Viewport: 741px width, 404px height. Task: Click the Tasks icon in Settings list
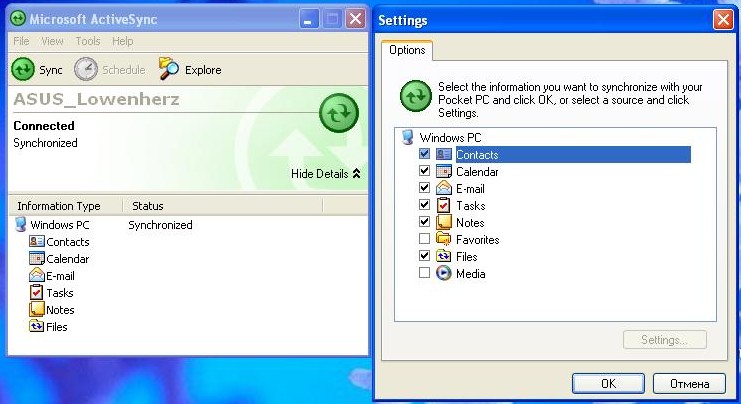tap(444, 205)
